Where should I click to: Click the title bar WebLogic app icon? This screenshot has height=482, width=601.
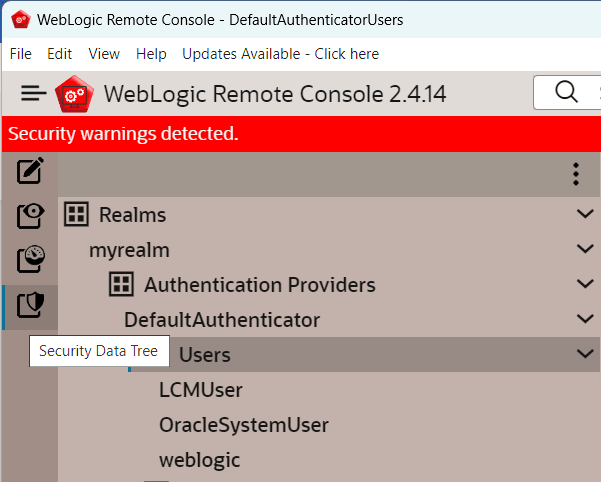point(21,20)
